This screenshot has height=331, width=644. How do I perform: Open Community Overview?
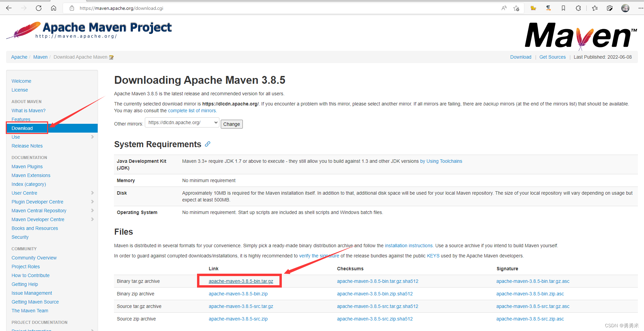click(34, 258)
